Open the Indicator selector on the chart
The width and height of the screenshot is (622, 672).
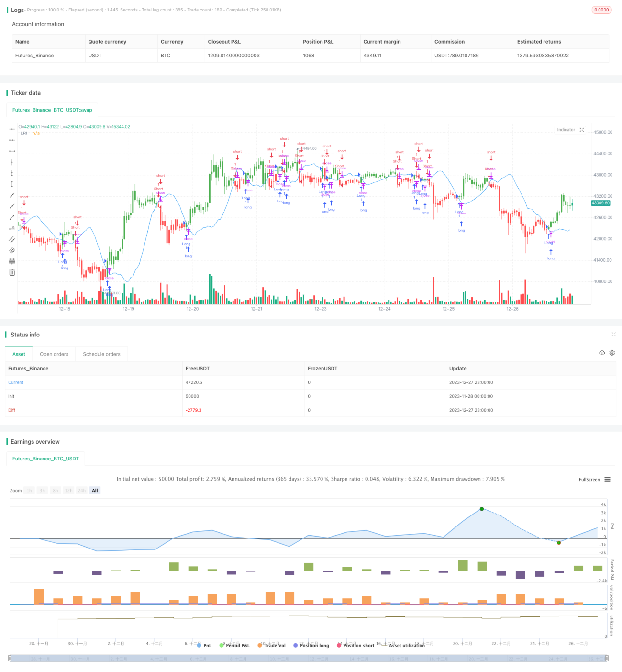click(x=566, y=130)
